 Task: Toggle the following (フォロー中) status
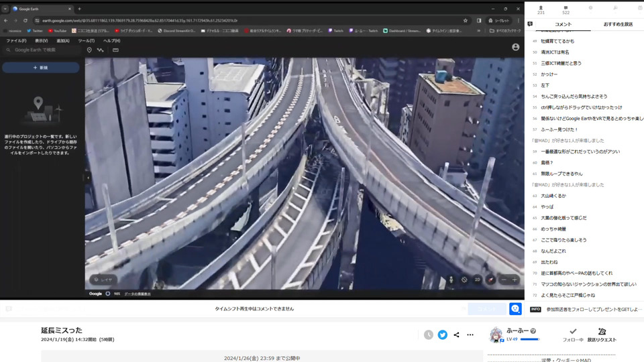coord(572,335)
